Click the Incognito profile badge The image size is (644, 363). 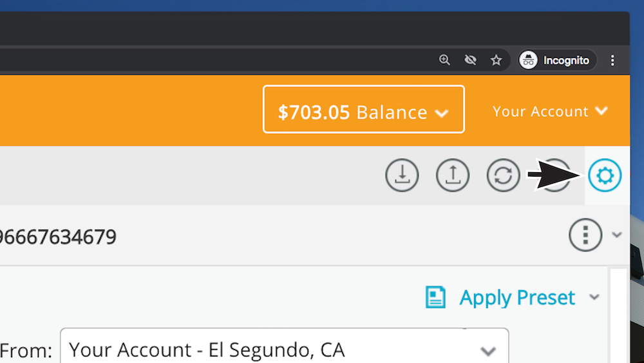tap(556, 61)
